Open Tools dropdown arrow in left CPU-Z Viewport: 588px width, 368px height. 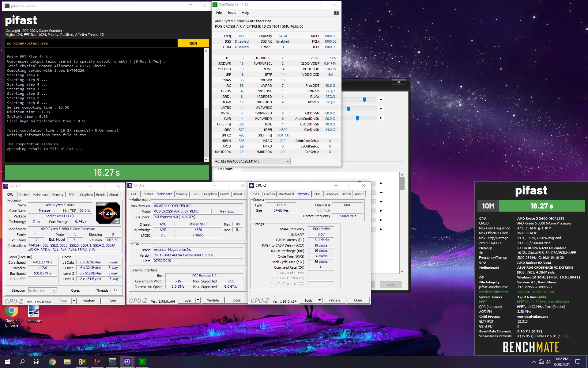tap(74, 301)
